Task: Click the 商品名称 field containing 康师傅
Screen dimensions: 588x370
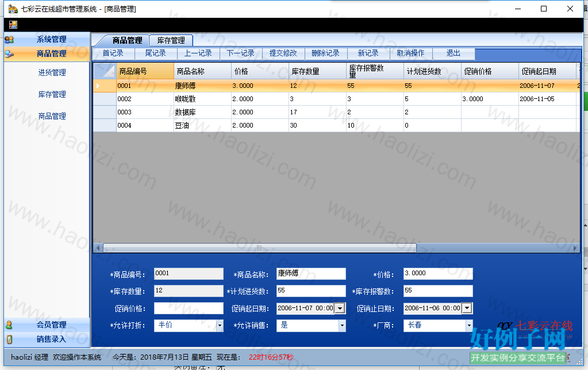Action: click(311, 273)
